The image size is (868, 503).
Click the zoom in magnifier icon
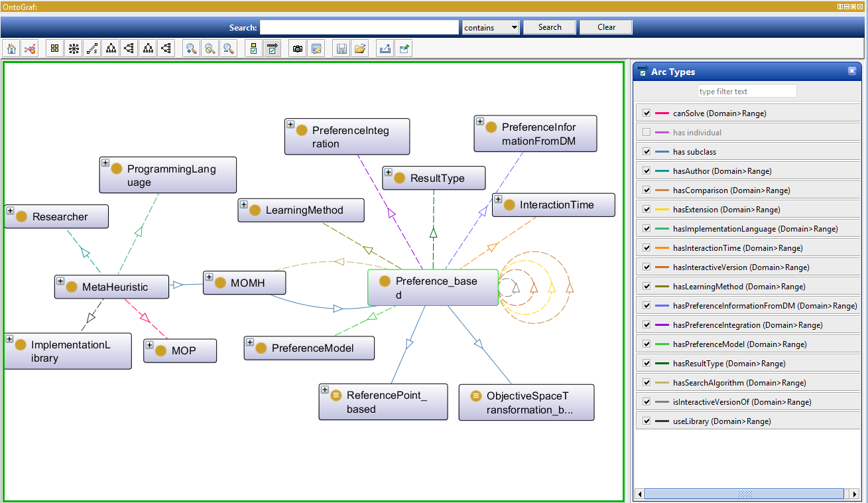(x=192, y=48)
